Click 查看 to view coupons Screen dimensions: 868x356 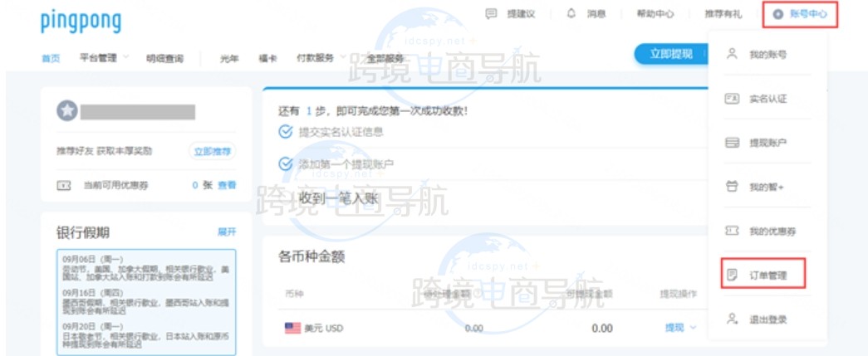227,185
